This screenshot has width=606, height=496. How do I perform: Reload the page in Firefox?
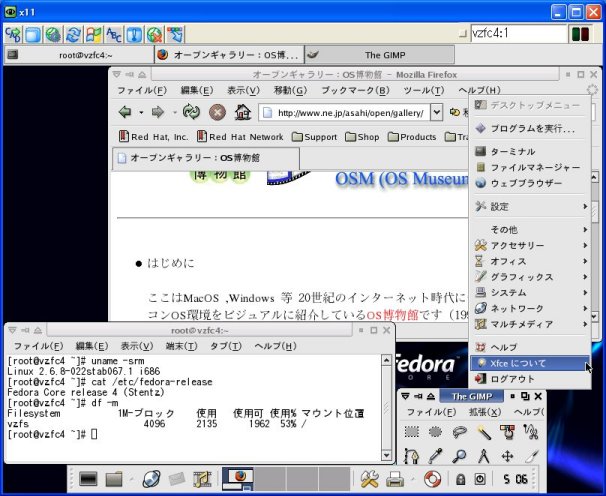point(191,112)
